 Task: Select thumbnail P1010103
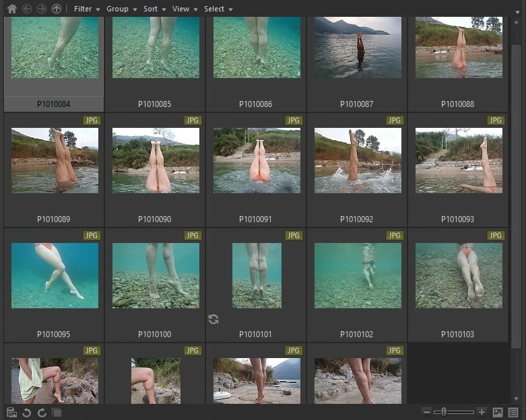click(459, 275)
